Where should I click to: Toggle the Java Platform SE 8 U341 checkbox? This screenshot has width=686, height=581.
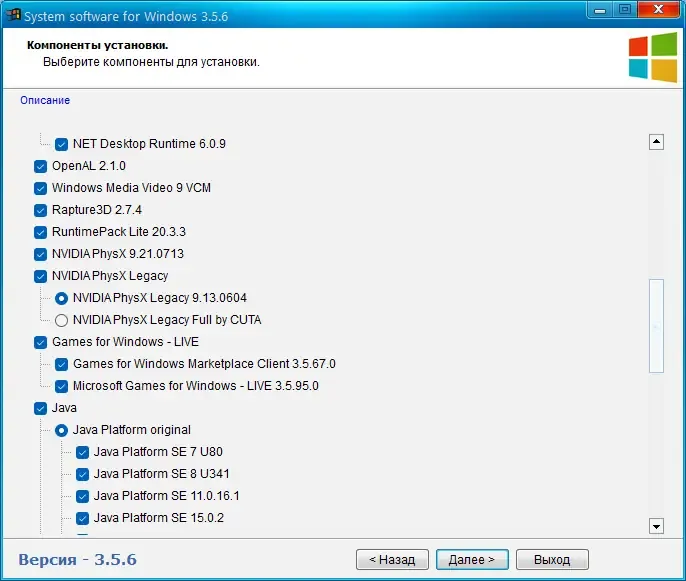tap(82, 474)
